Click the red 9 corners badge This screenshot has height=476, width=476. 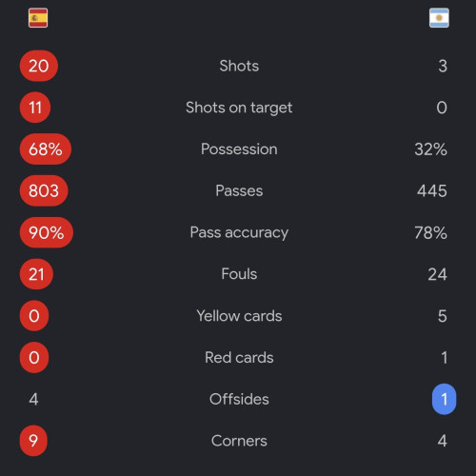tap(33, 441)
